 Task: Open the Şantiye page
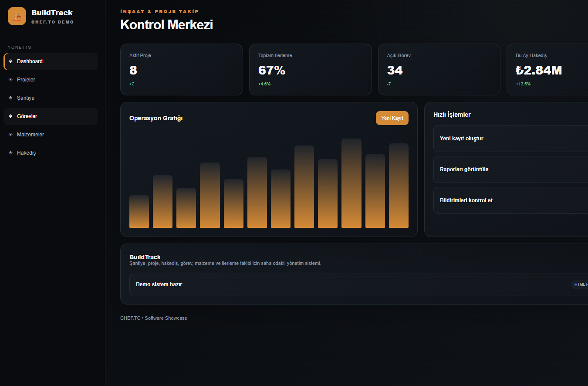pos(51,98)
